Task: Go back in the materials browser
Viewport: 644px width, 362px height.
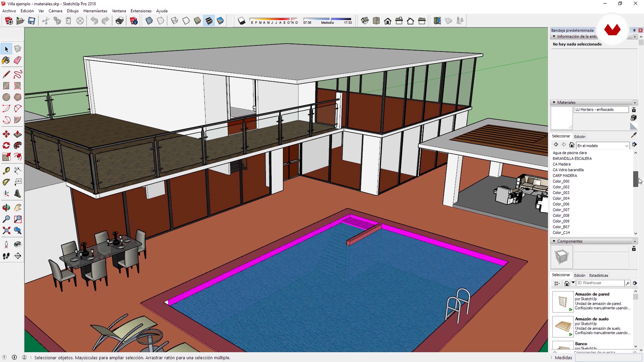Action: (x=555, y=145)
